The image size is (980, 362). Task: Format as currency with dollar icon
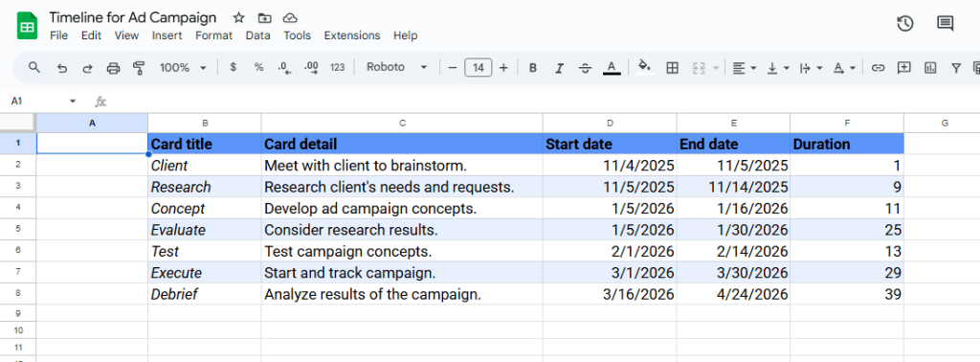[x=234, y=68]
